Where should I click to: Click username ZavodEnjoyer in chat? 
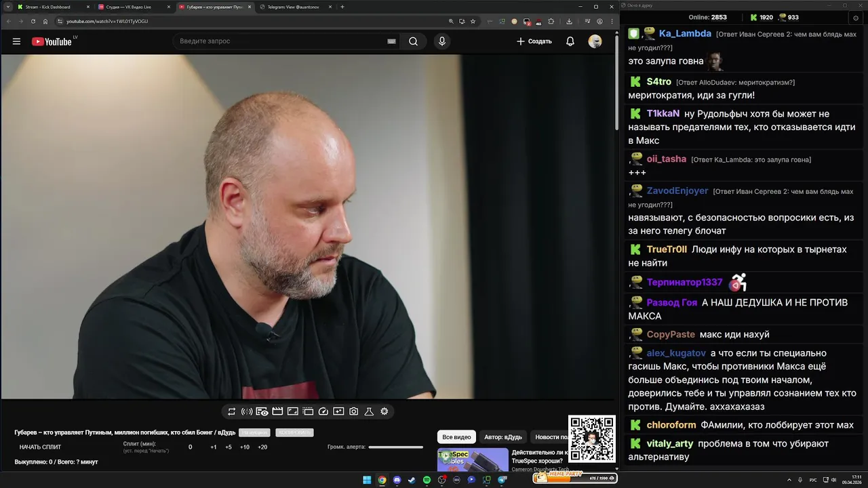[x=677, y=190]
